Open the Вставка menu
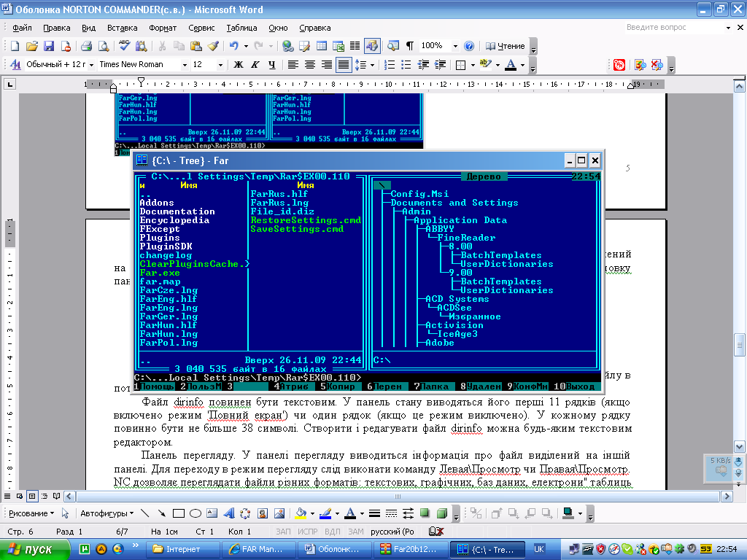747x560 pixels. point(122,28)
